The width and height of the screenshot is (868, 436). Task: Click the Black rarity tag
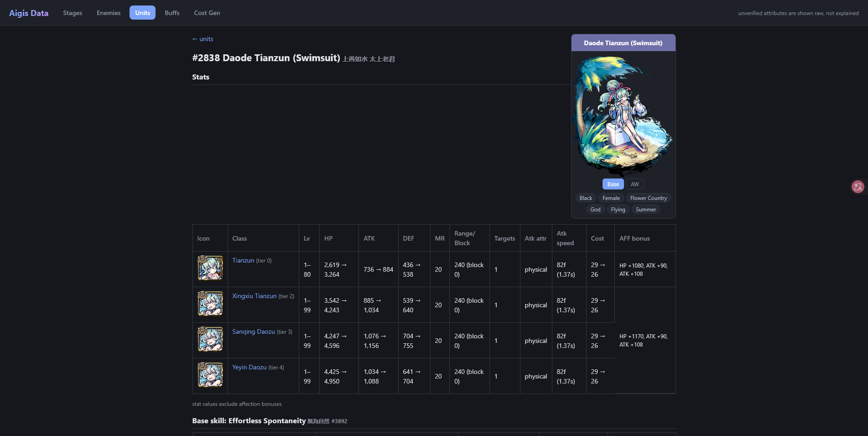pyautogui.click(x=586, y=198)
